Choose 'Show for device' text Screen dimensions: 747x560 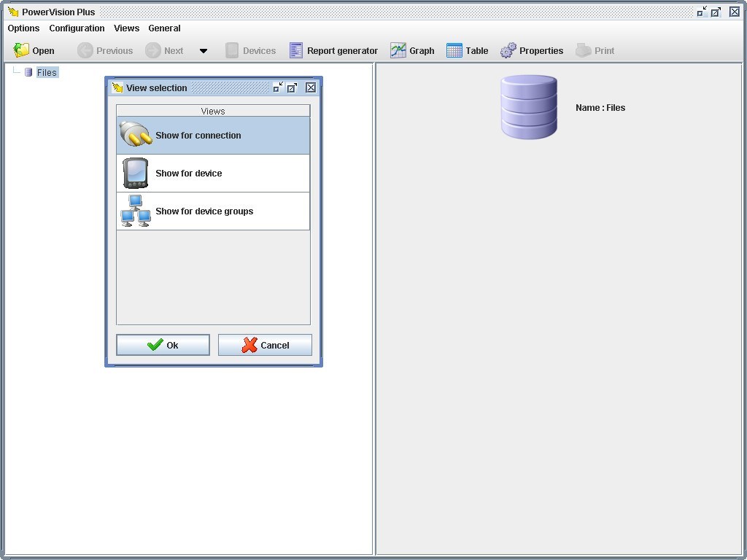tap(189, 174)
